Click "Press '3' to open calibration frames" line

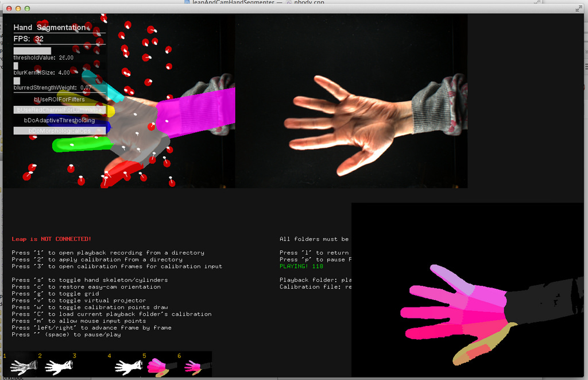(x=117, y=266)
